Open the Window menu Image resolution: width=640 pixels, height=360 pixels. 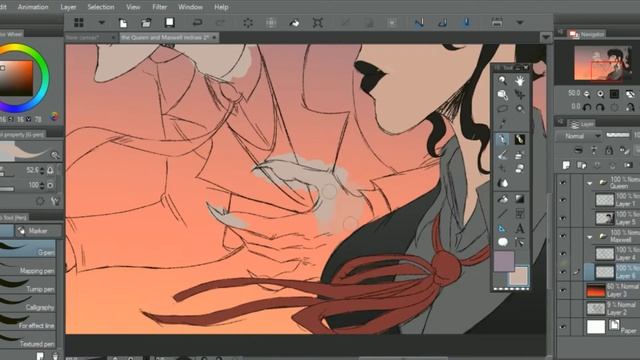coord(191,7)
